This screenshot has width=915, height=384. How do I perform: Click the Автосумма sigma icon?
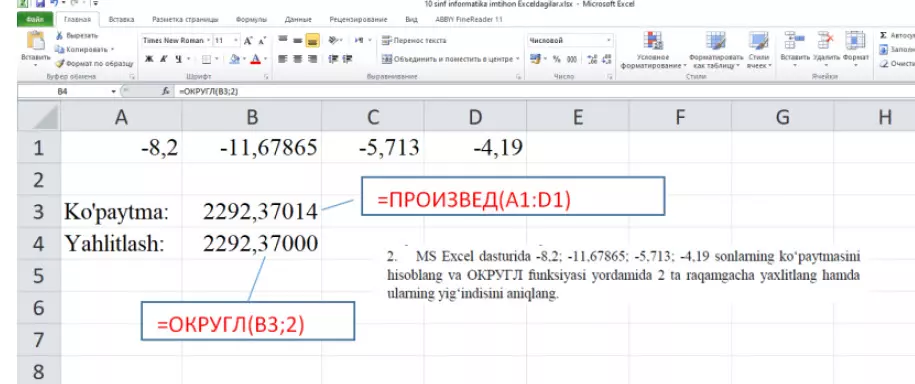tap(883, 36)
